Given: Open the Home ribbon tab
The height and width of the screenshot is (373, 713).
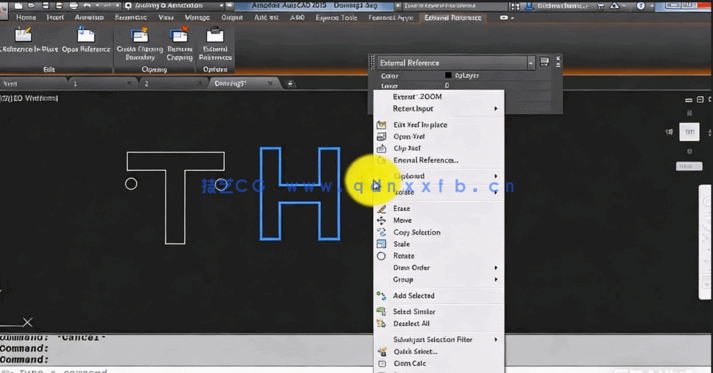Looking at the screenshot, I should (26, 17).
